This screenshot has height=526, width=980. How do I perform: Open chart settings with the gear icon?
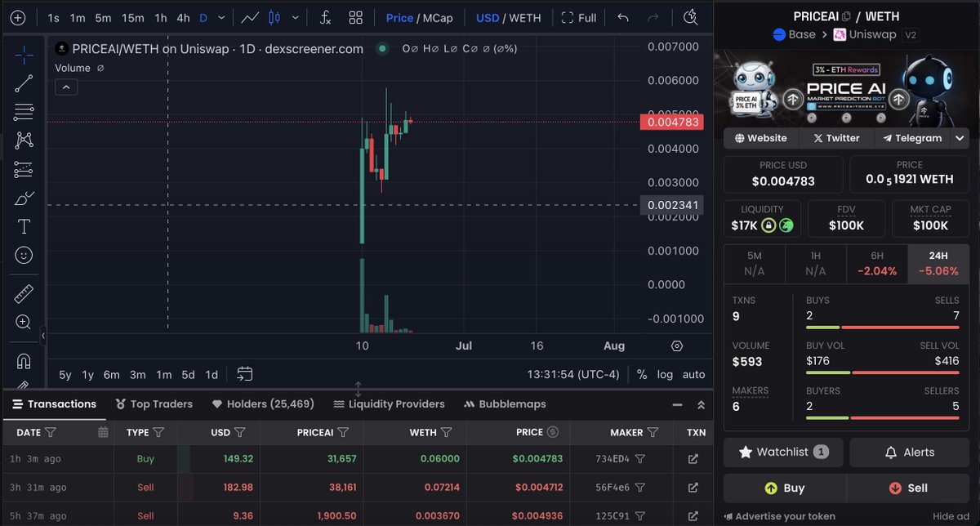(677, 345)
